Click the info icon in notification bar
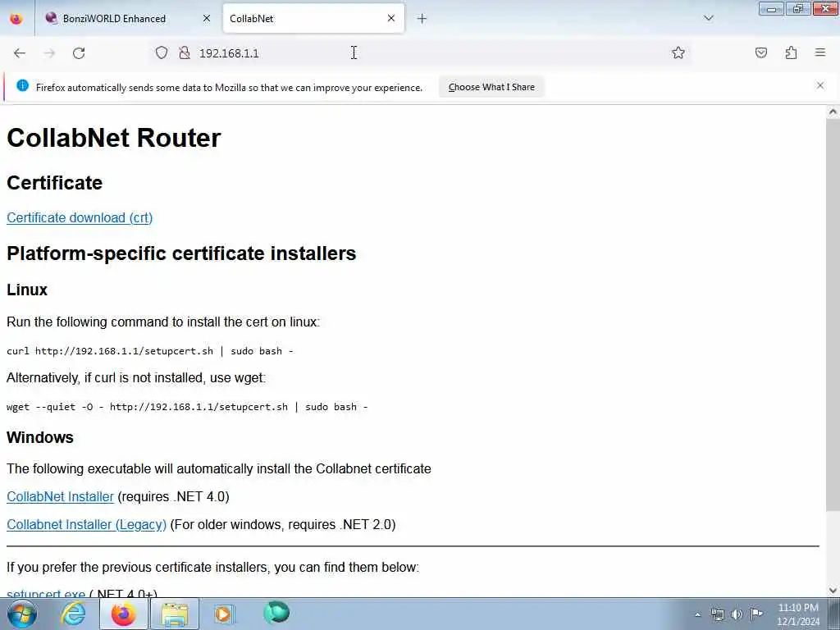 click(22, 85)
